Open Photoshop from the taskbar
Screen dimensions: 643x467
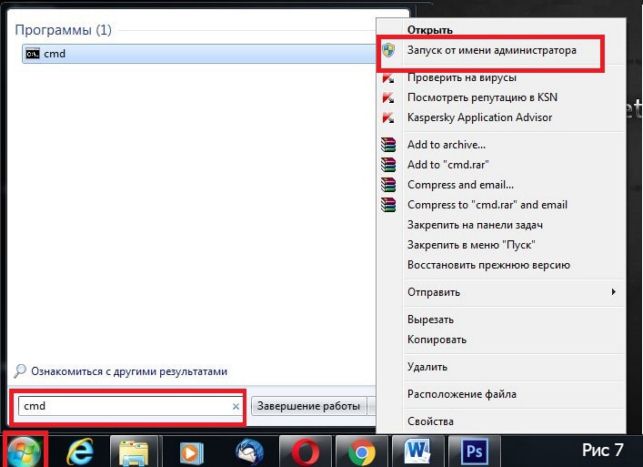(x=474, y=451)
